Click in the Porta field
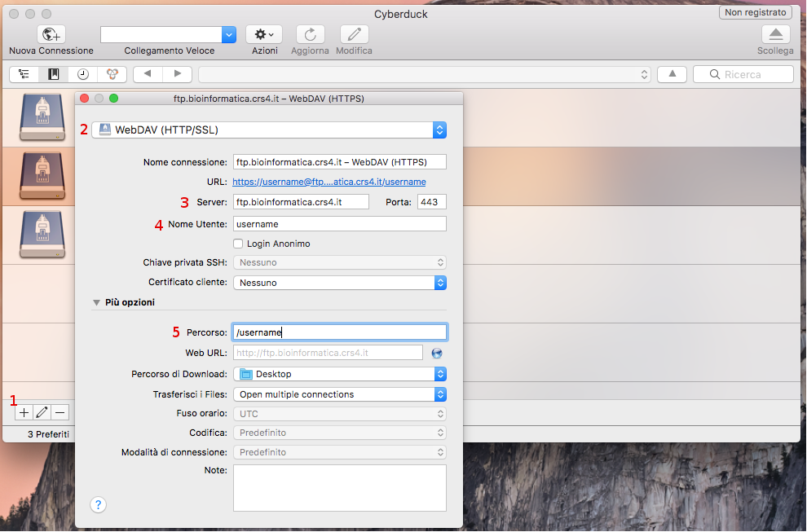 pos(432,202)
